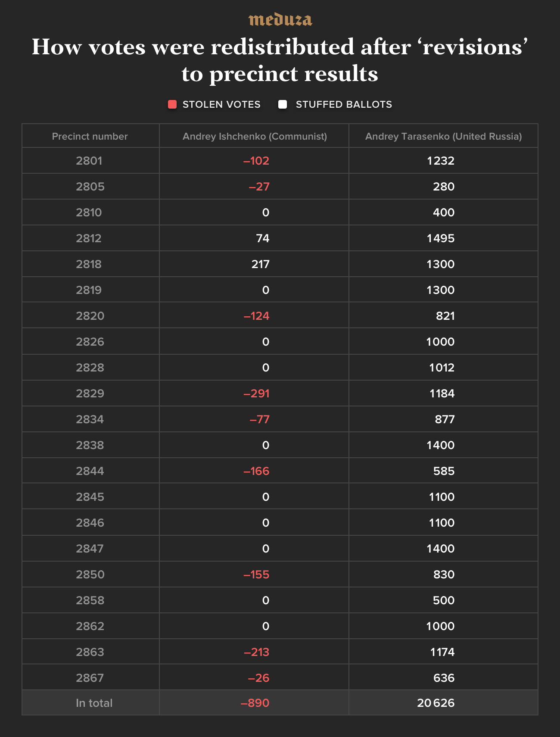This screenshot has width=560, height=737.
Task: Click the Meduza logo at top
Action: [x=280, y=20]
